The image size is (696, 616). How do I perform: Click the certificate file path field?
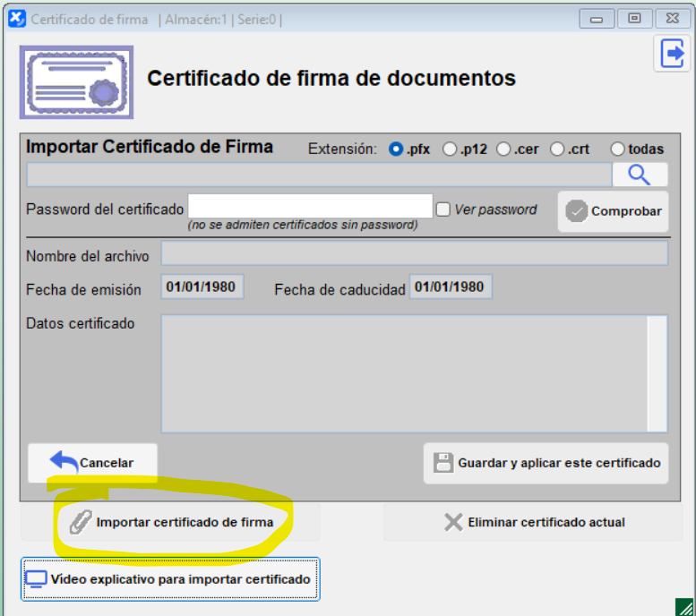click(319, 175)
